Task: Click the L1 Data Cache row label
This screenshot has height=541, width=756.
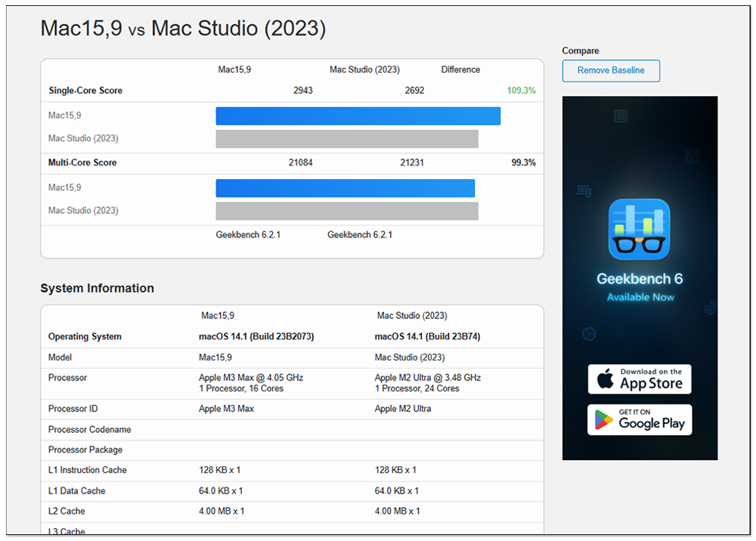Action: click(76, 491)
